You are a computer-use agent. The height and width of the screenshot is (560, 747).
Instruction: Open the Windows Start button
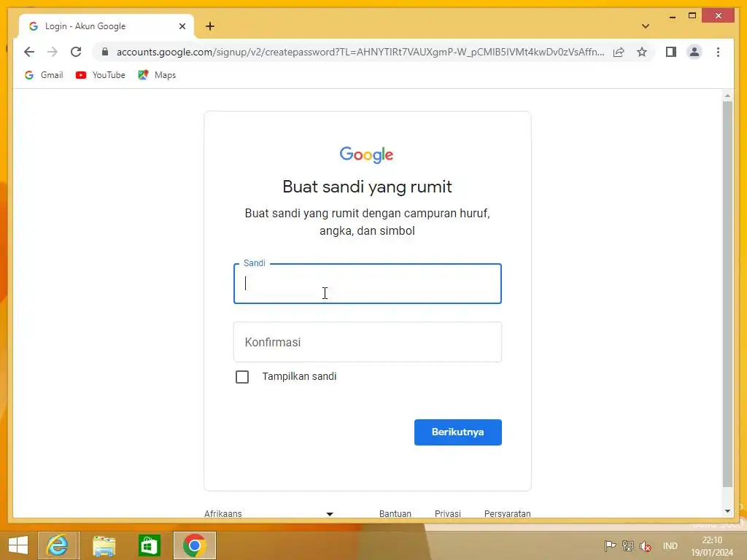click(18, 545)
